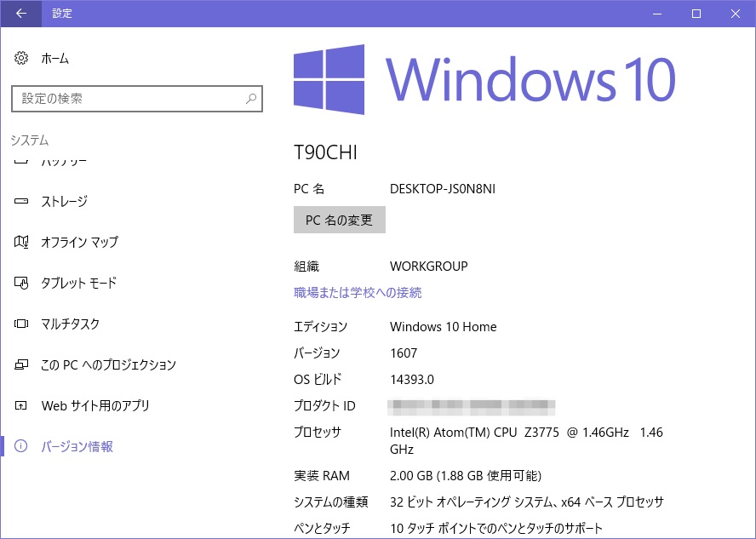Click the Windows 10 Home edition value

click(443, 327)
